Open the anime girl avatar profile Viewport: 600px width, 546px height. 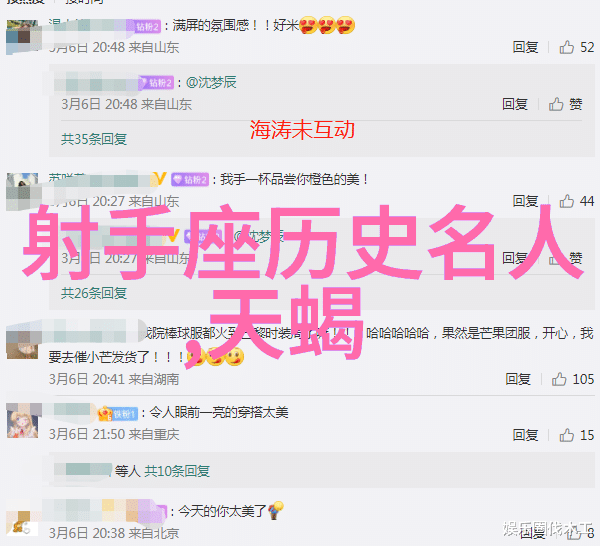(22, 421)
